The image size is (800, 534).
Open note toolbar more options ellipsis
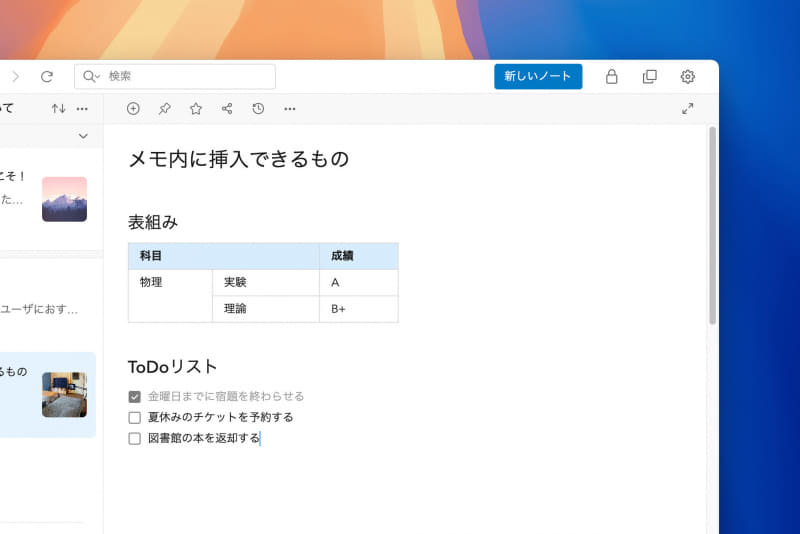pyautogui.click(x=290, y=109)
